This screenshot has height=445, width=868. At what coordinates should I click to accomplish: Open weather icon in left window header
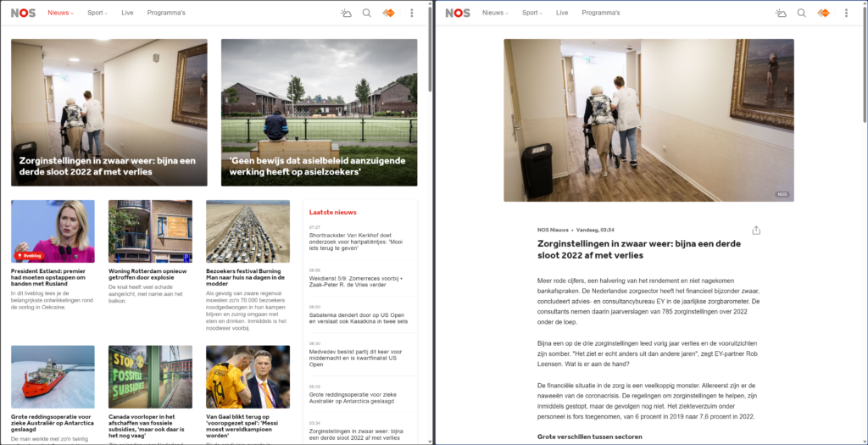click(x=346, y=13)
